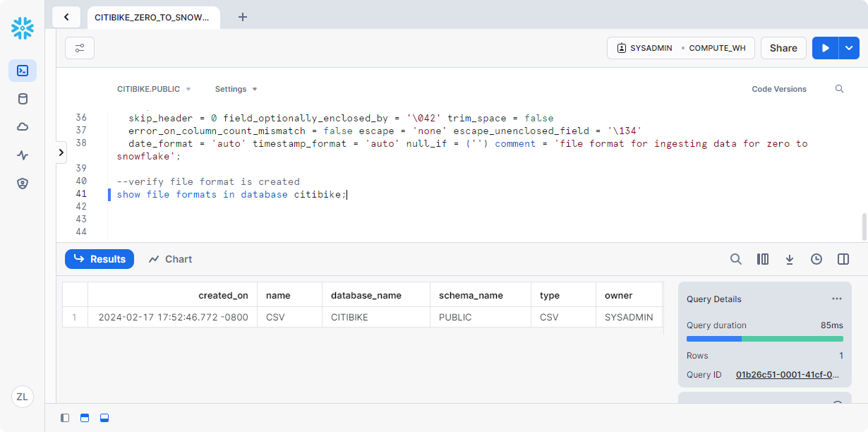
Task: Click the cloud Data Products sidebar icon
Action: point(23,127)
